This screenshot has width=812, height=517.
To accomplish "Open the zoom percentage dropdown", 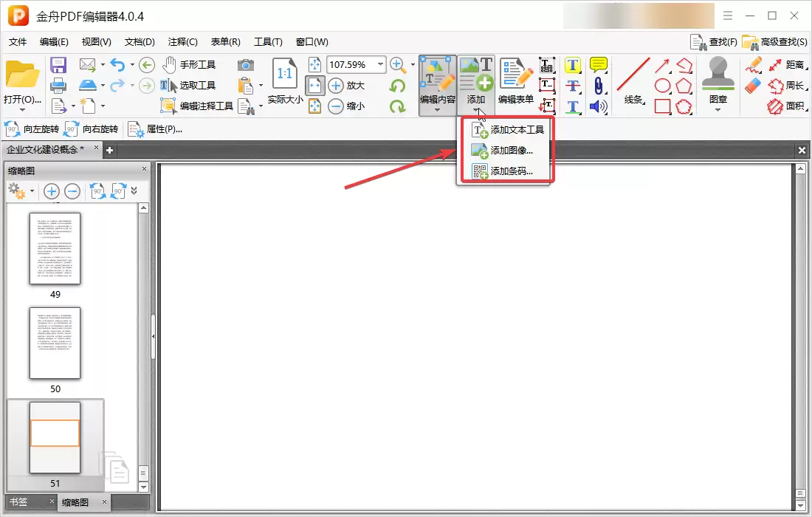I will [x=381, y=64].
